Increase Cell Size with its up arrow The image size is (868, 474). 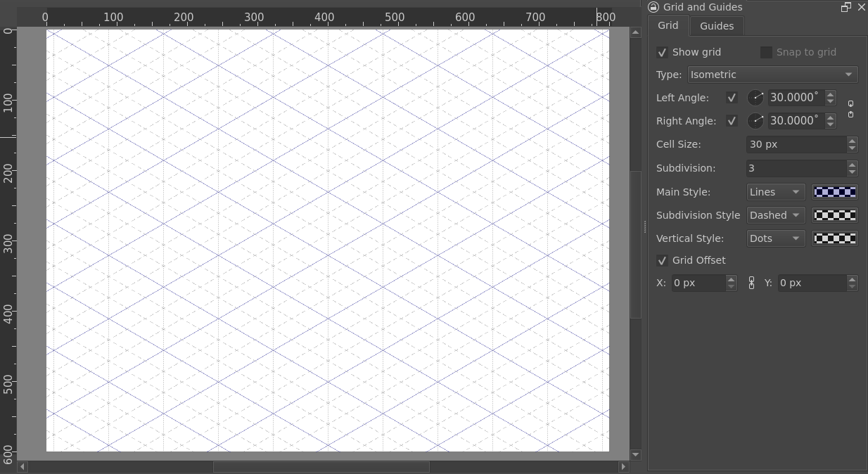pos(852,141)
